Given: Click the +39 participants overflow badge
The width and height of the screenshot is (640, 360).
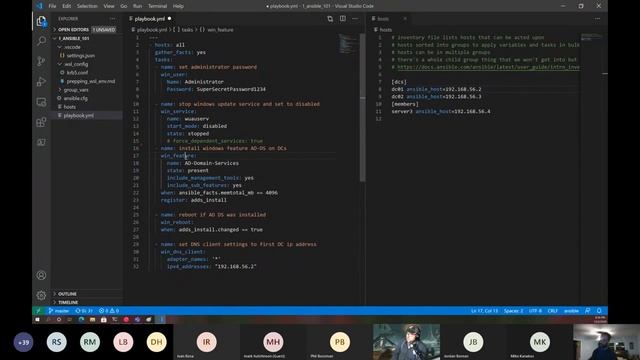Looking at the screenshot, I should click(24, 342).
